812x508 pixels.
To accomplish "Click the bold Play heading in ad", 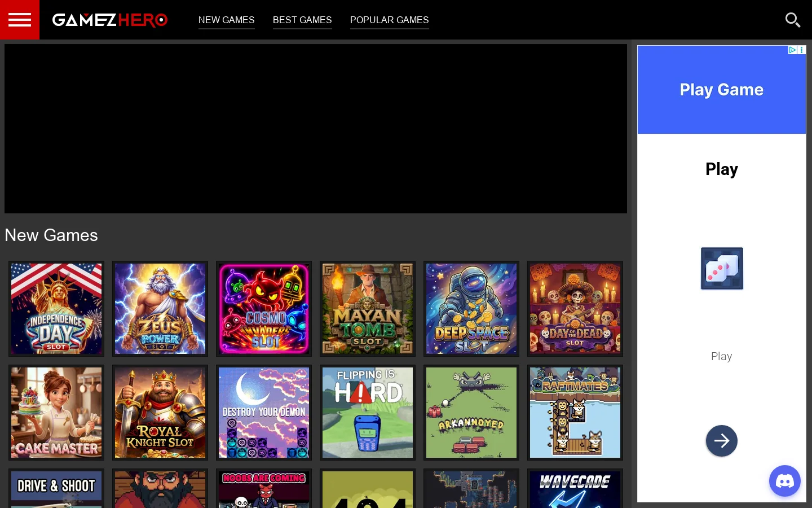I will point(722,169).
